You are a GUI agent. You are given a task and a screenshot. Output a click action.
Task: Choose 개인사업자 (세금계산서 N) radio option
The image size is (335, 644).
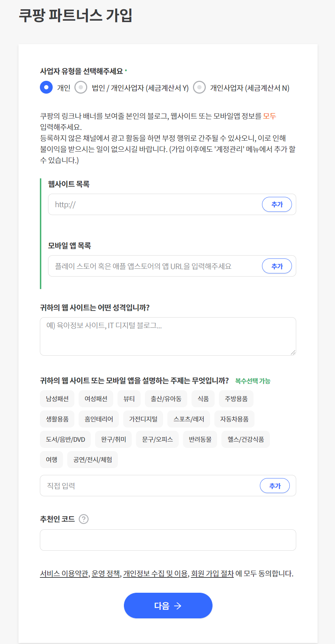coord(199,87)
